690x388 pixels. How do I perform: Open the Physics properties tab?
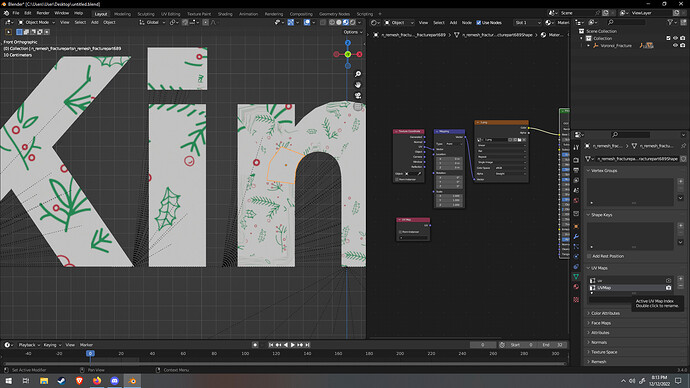tap(576, 256)
